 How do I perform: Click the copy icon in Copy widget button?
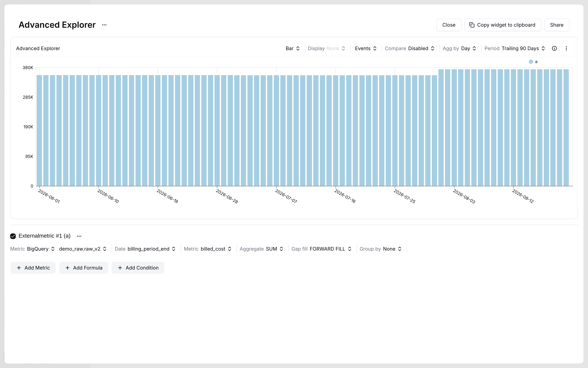[x=472, y=25]
